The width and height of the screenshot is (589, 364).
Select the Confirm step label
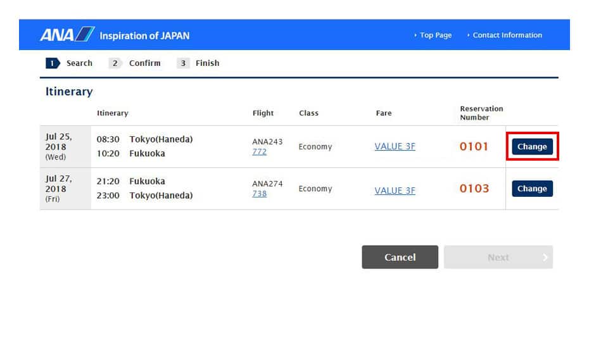pos(144,63)
